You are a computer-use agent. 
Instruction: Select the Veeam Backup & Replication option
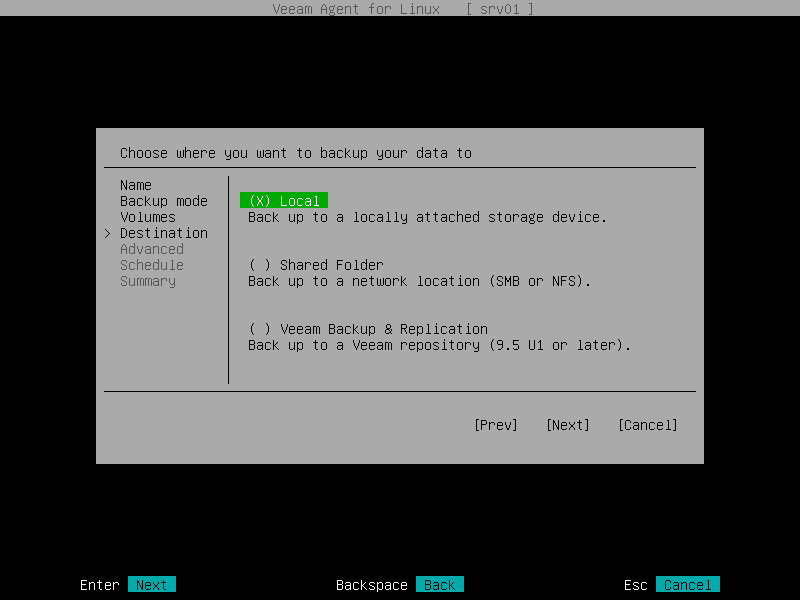[x=368, y=329]
